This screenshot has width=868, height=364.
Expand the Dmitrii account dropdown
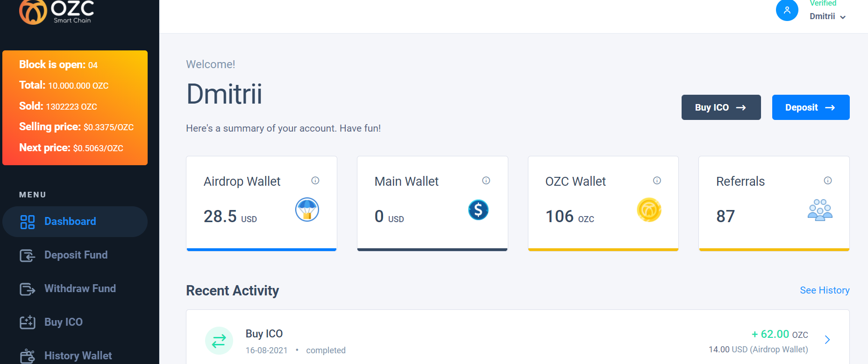(x=827, y=16)
